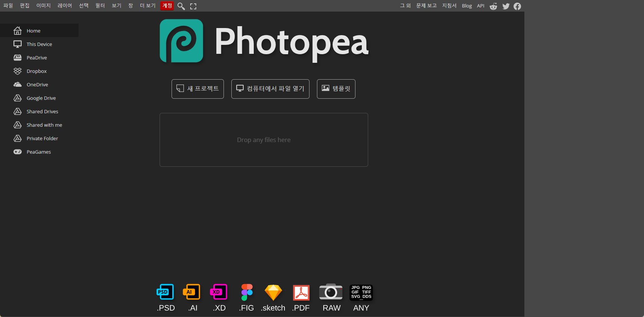The height and width of the screenshot is (317, 644).
Task: Click the .PSD format icon
Action: click(x=166, y=292)
